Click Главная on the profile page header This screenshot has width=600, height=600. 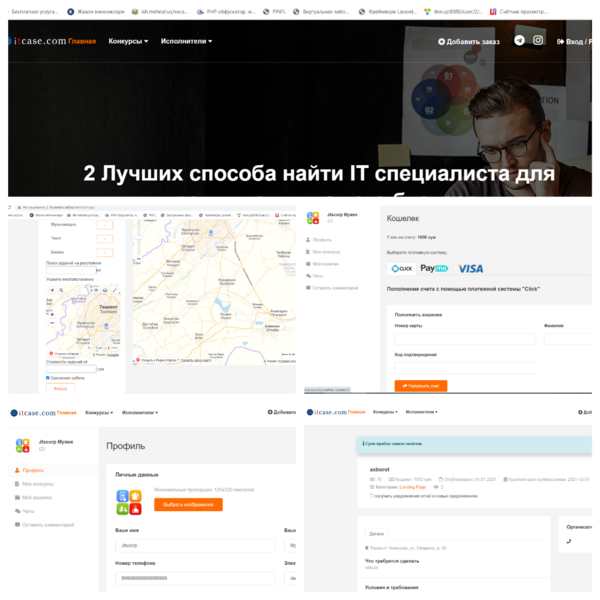(x=67, y=412)
